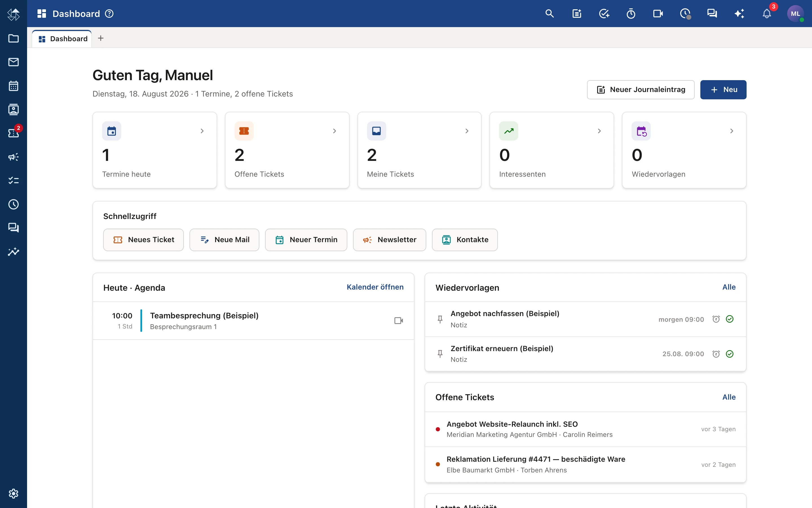Mark Angebot nachfassen as done
The image size is (812, 508).
729,319
